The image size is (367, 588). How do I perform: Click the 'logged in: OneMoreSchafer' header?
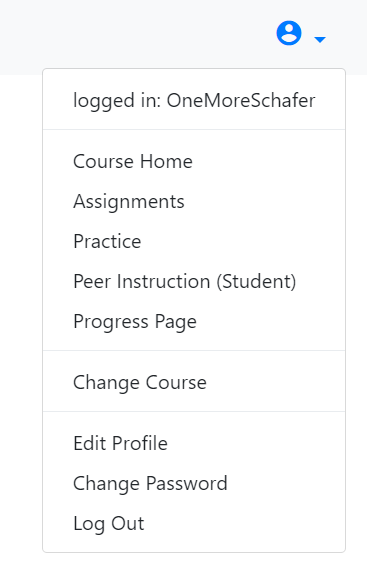194,100
